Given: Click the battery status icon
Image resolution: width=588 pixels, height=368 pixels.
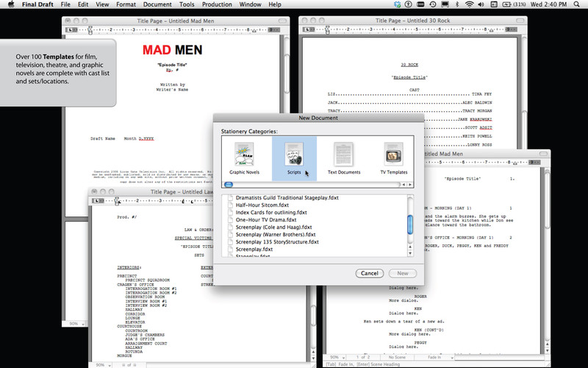Looking at the screenshot, I should tap(514, 4).
